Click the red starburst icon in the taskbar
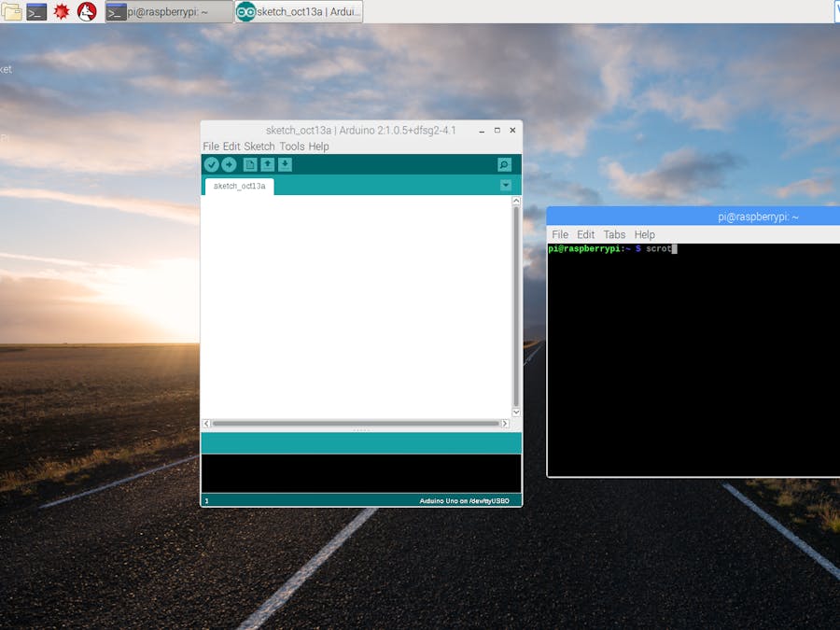Viewport: 840px width, 630px height. point(62,11)
